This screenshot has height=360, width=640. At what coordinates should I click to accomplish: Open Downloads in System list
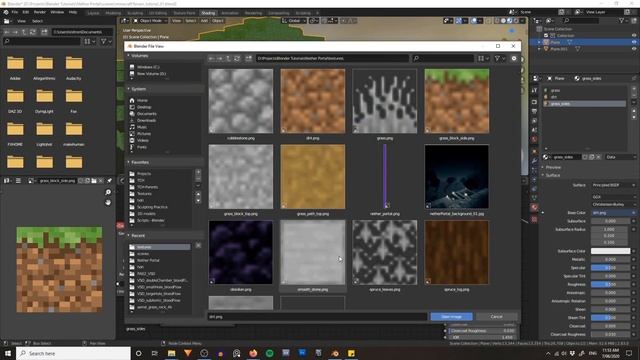click(x=146, y=120)
